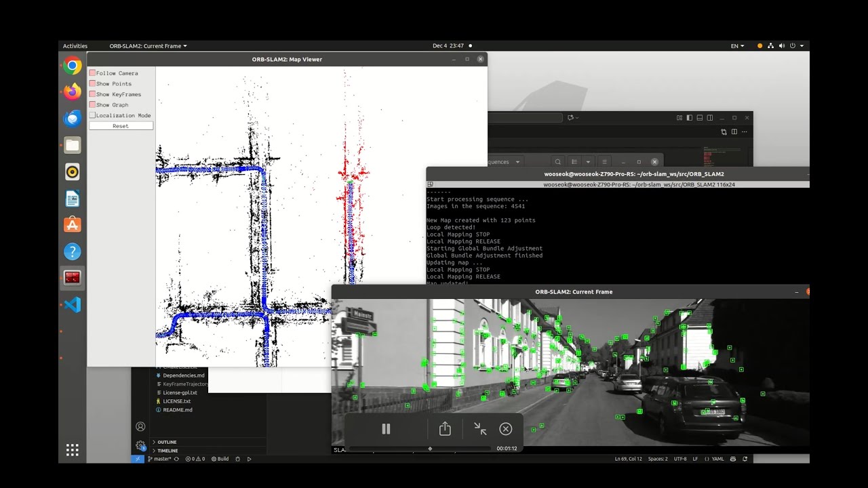The image size is (868, 488).
Task: Show Applications grid in the dock
Action: click(x=73, y=449)
